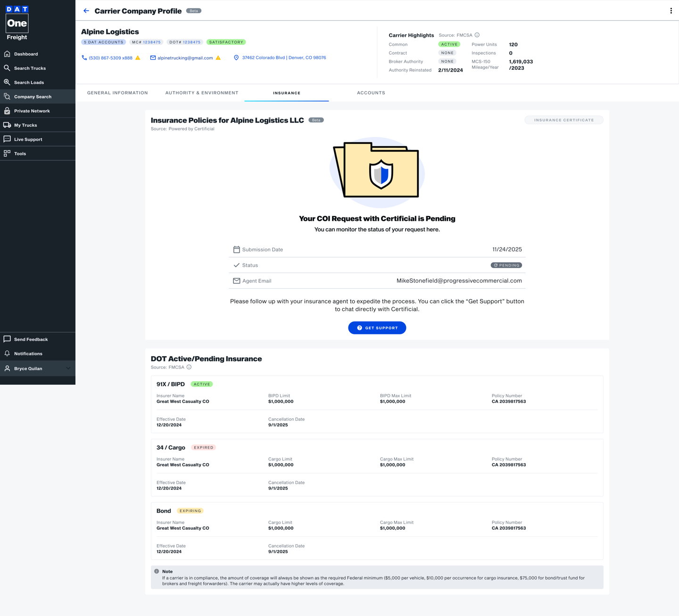Click the info icon next to Carrier Highlights source
Screen dimensions: 679x616
[477, 35]
